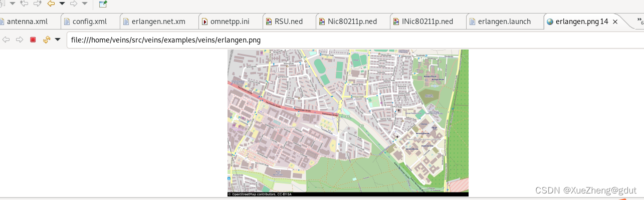
Task: Show the hidden editor tabs list
Action: 640,21
